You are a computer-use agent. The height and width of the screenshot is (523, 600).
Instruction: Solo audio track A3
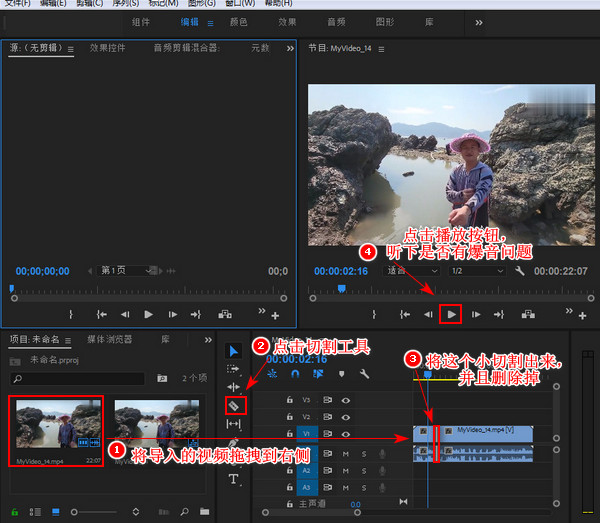364,488
